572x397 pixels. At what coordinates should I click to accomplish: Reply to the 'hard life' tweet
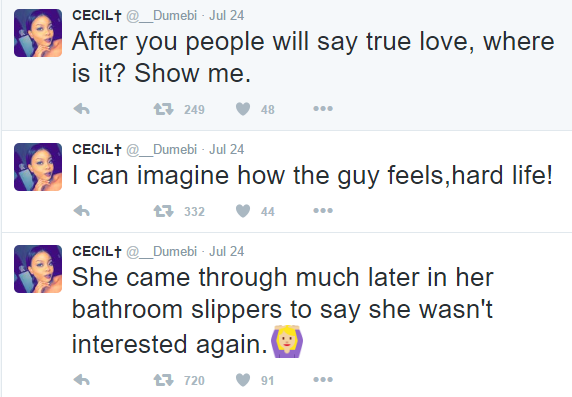tap(82, 211)
